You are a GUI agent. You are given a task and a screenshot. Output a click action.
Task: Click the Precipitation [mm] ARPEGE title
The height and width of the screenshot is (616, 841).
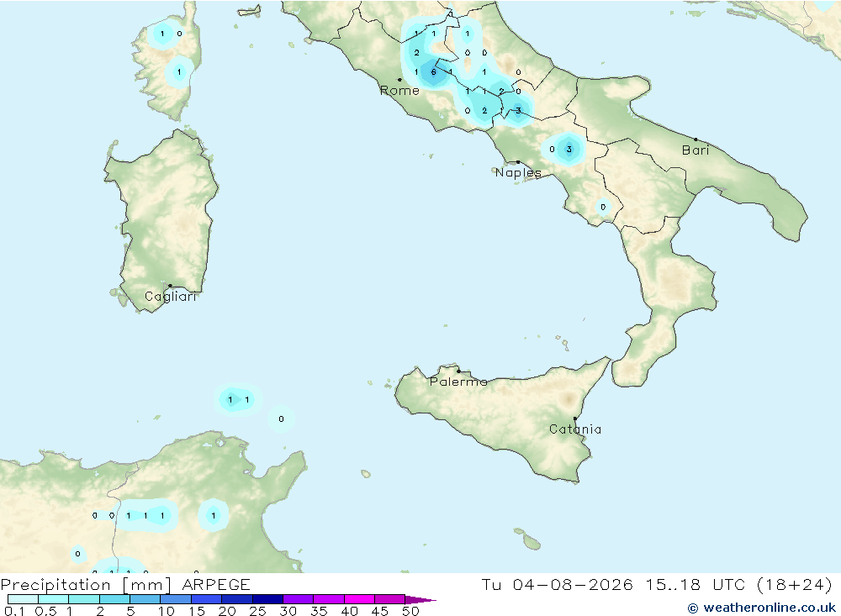tap(125, 585)
